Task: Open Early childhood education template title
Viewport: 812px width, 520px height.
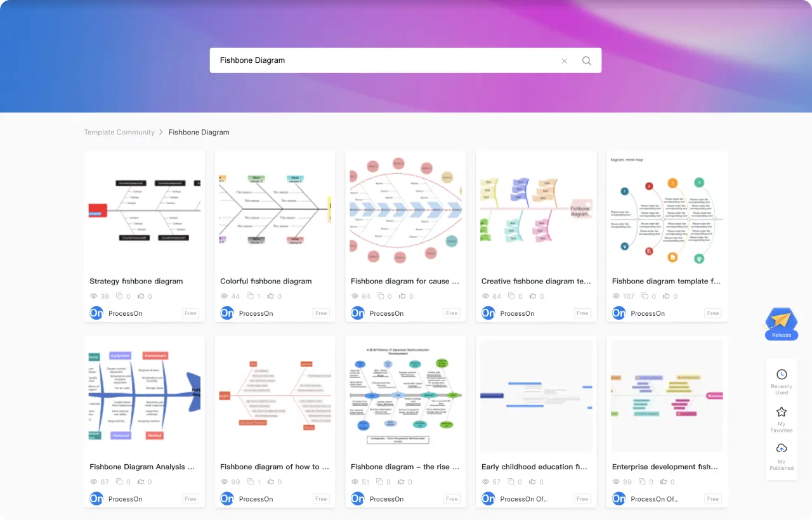Action: pyautogui.click(x=534, y=467)
